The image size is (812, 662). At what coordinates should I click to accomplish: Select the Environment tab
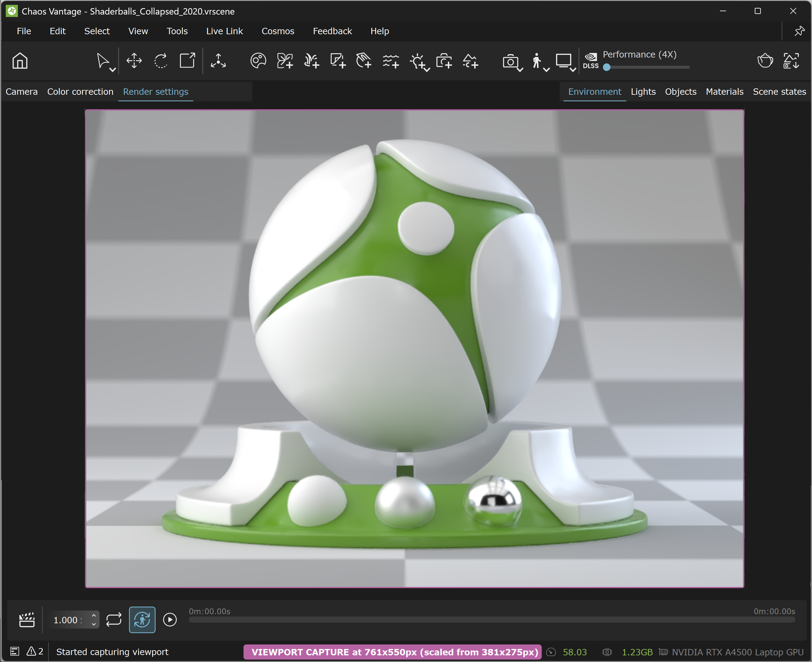pyautogui.click(x=595, y=91)
